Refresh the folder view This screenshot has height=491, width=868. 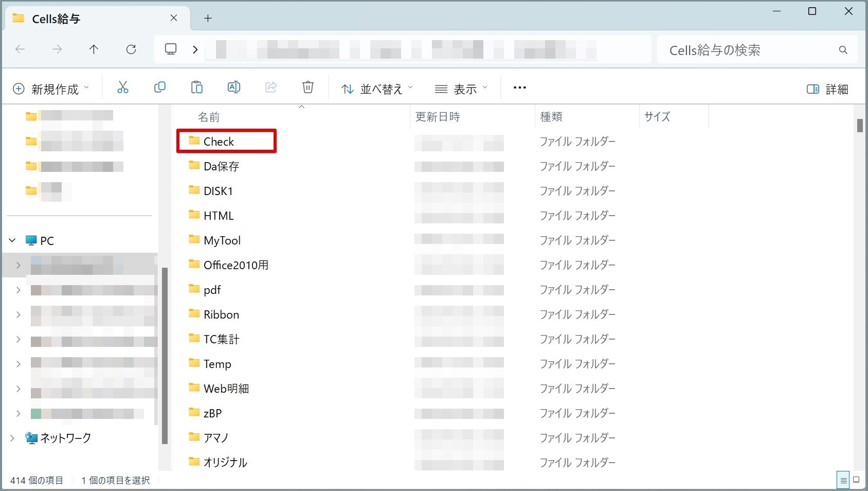click(x=131, y=49)
